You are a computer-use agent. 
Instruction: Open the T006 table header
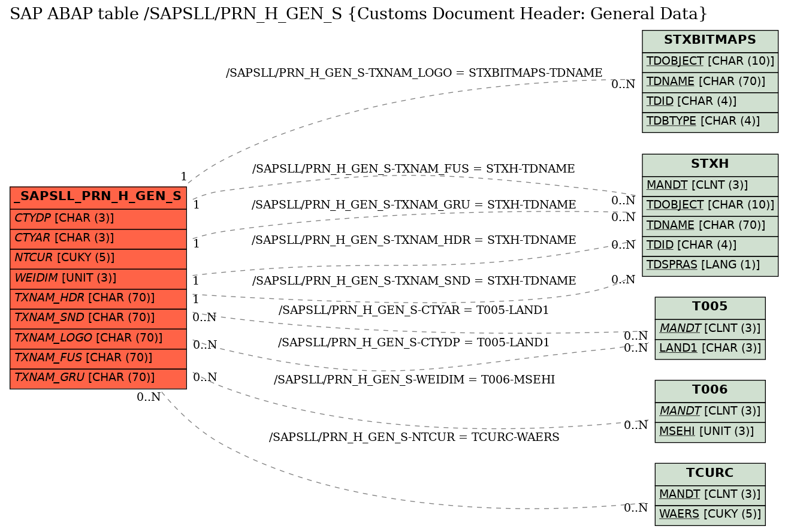click(710, 391)
